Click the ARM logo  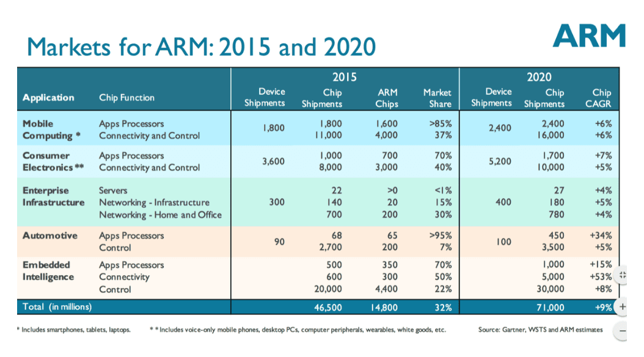[588, 36]
